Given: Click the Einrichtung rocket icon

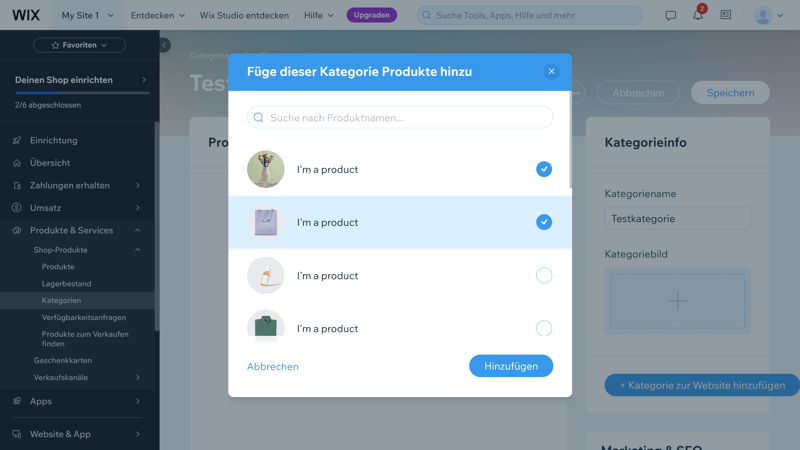Looking at the screenshot, I should pos(17,141).
